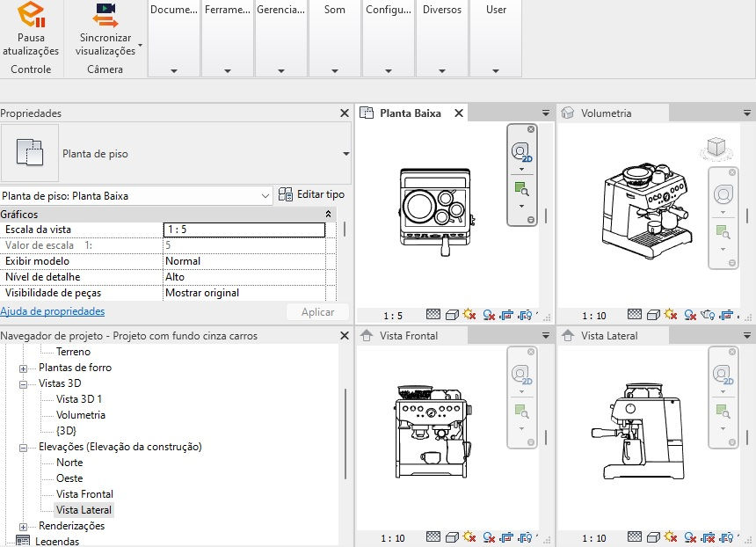The width and height of the screenshot is (756, 547).
Task: Toggle crop view in Vista Lateral view bar
Action: tap(708, 536)
